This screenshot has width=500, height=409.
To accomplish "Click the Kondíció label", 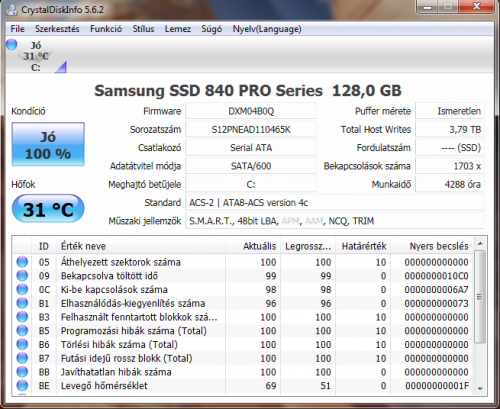I will coord(28,111).
